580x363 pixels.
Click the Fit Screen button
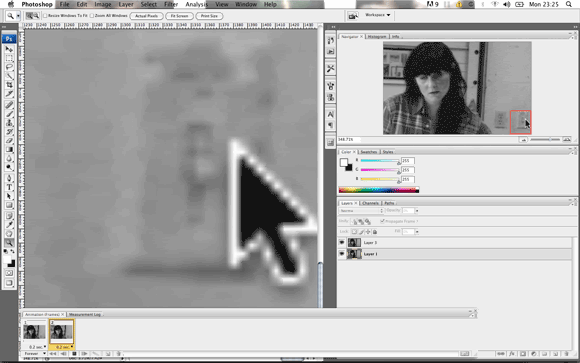click(179, 16)
